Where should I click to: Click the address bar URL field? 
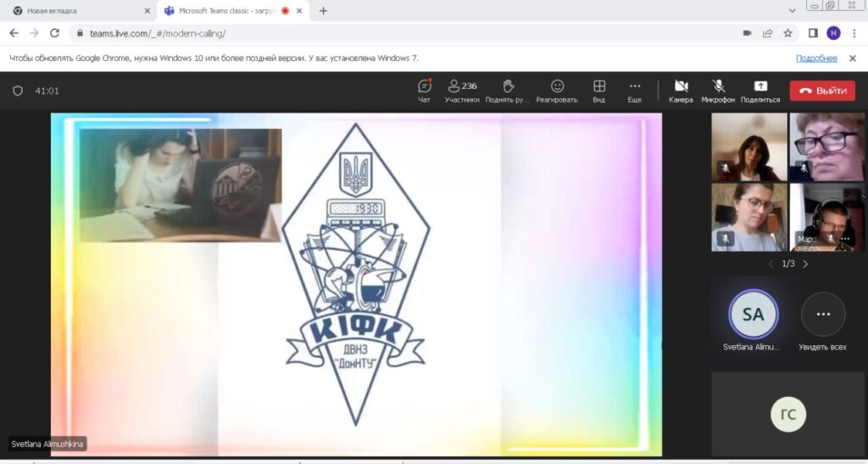click(409, 33)
